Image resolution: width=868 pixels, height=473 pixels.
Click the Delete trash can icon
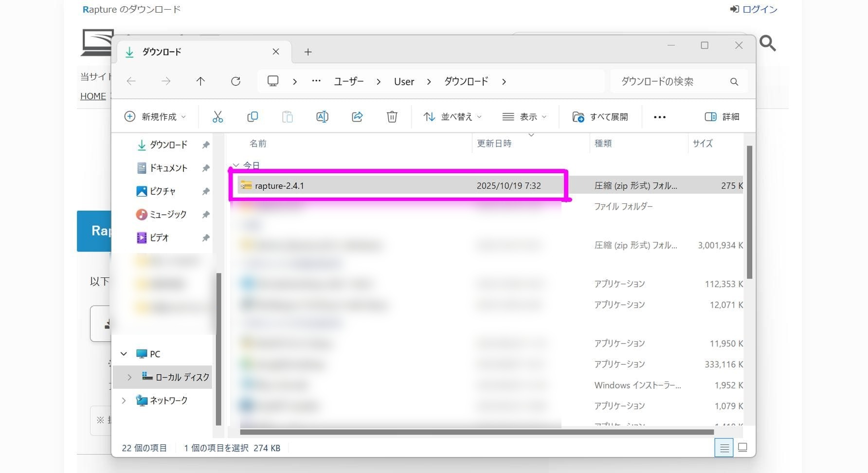point(392,117)
